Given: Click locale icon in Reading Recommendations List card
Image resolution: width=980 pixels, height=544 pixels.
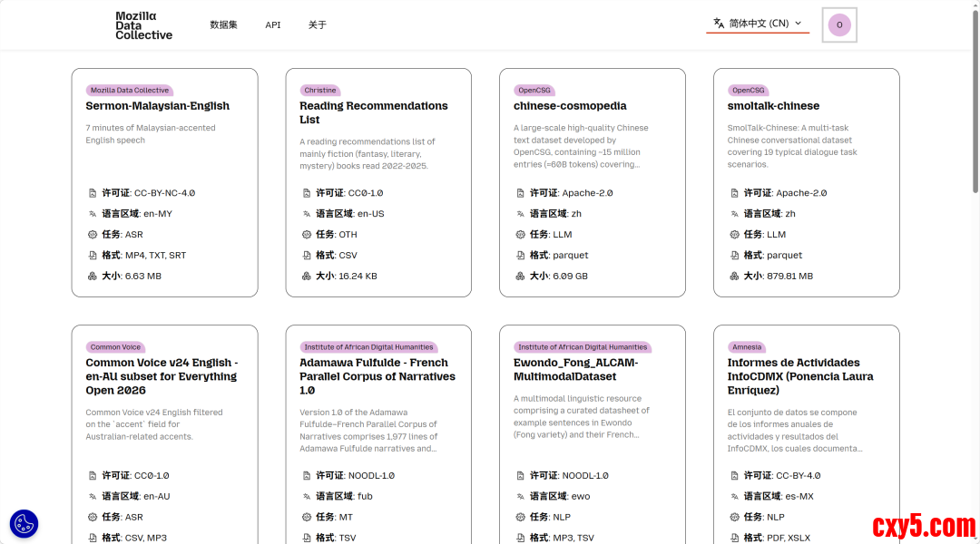Looking at the screenshot, I should tap(307, 214).
